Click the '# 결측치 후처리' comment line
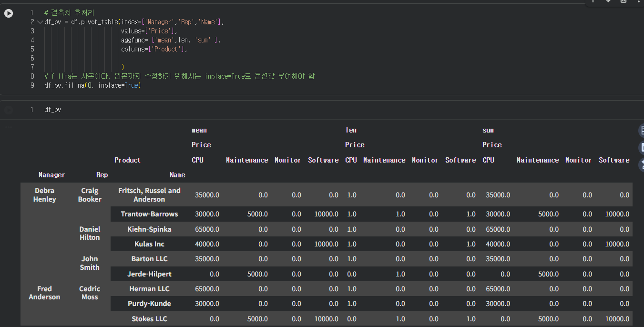 [69, 13]
